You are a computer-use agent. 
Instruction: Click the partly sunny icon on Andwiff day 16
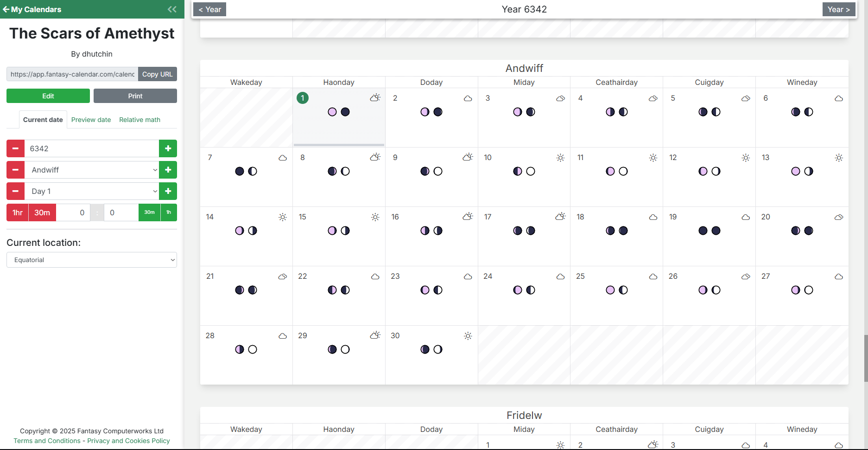[x=468, y=217]
